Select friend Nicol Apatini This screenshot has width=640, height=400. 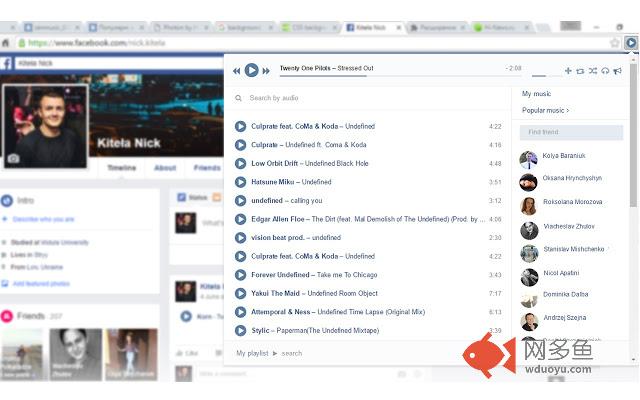pos(561,273)
